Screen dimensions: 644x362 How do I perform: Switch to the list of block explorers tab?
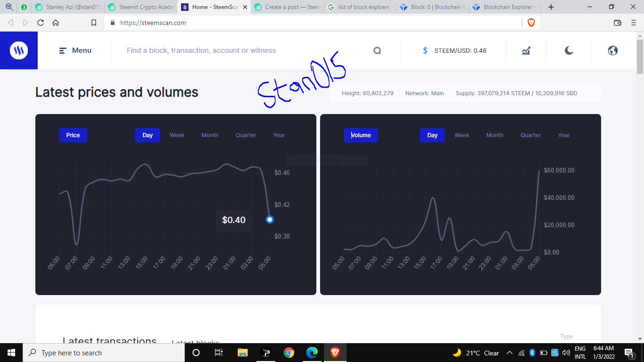click(360, 7)
